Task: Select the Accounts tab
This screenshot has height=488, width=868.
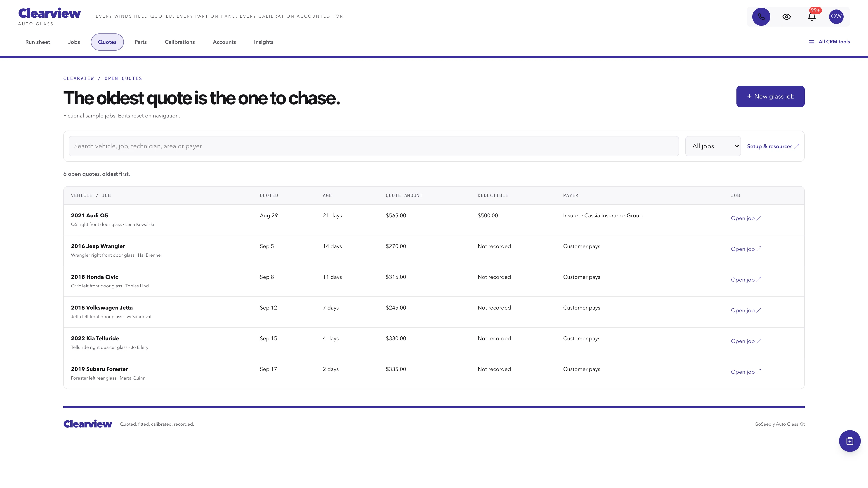Action: click(x=224, y=42)
